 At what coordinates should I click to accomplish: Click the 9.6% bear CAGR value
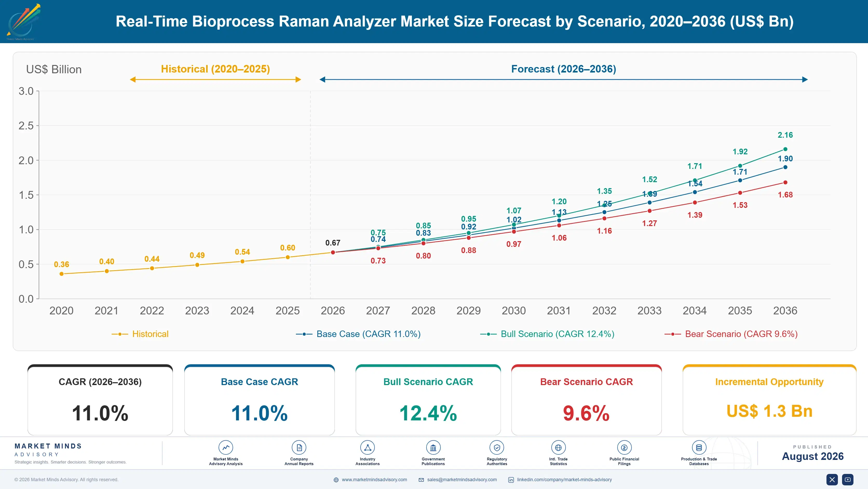coord(586,413)
